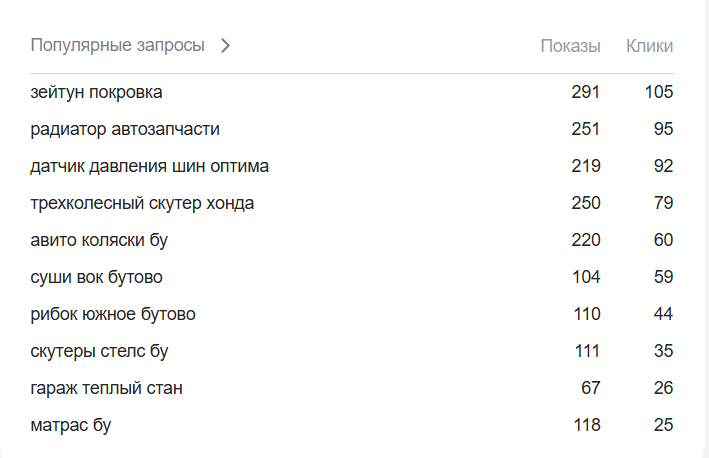The width and height of the screenshot is (709, 458).
Task: Select датчик давления шин оптима query
Action: 149,166
